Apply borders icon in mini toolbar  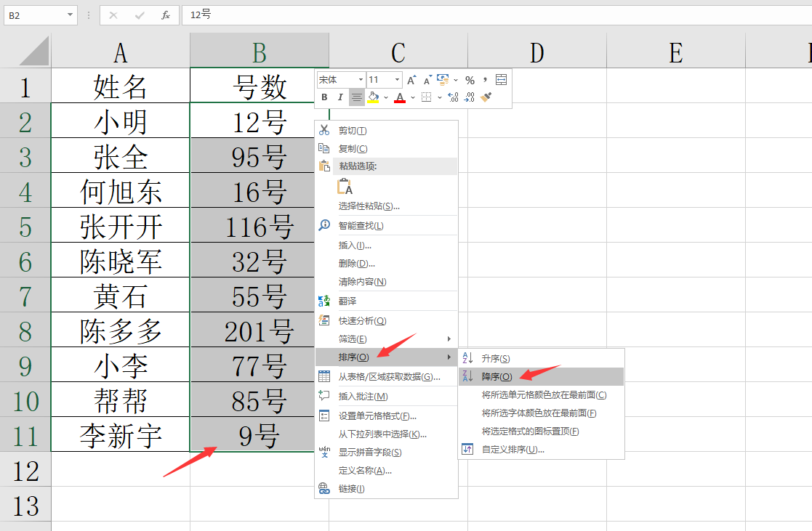pos(426,97)
